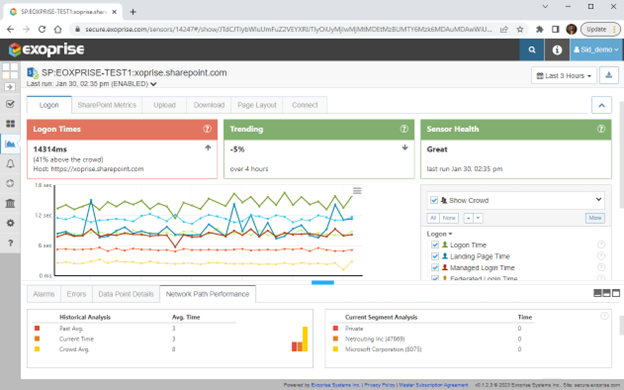The image size is (624, 390).
Task: Toggle the Show Crowd checkbox
Action: point(434,200)
